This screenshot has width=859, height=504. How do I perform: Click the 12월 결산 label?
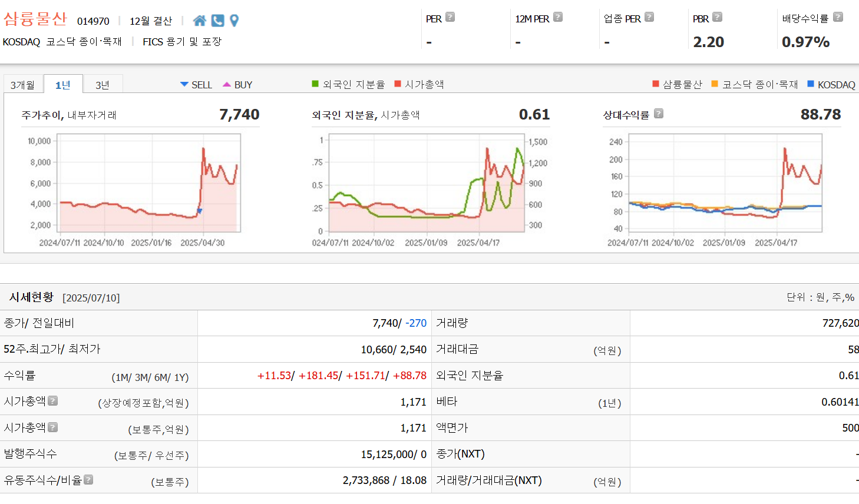151,21
